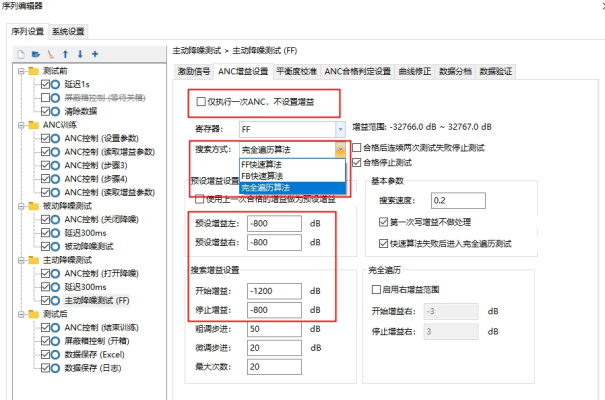Screen dimensions: 605x400
Task: Select the 序列设置 tab
Action: [x=27, y=31]
